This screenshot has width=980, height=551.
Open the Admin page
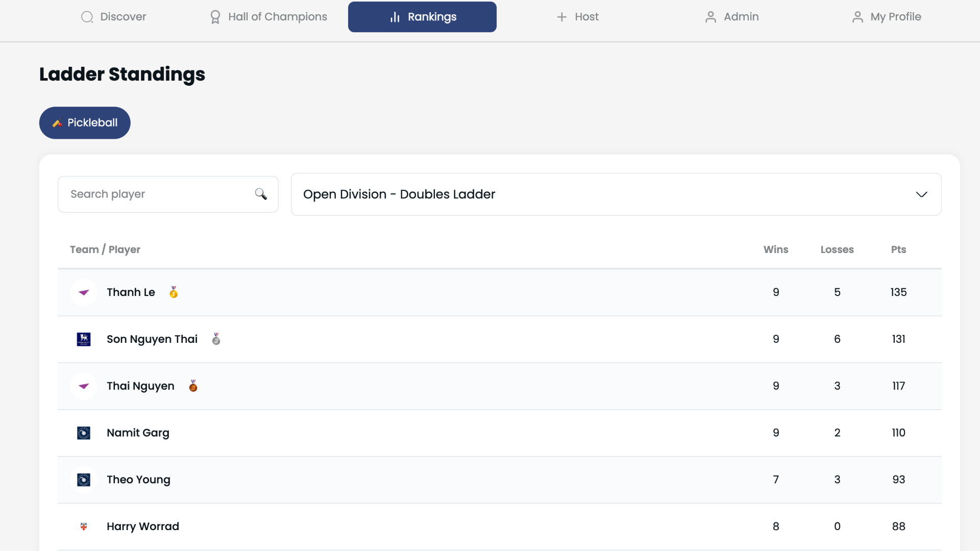[732, 17]
